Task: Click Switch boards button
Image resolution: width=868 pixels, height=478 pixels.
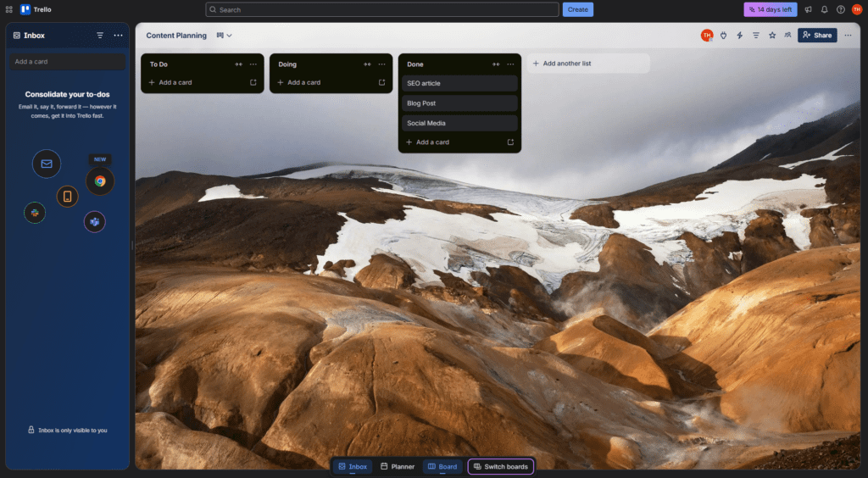Action: tap(501, 466)
